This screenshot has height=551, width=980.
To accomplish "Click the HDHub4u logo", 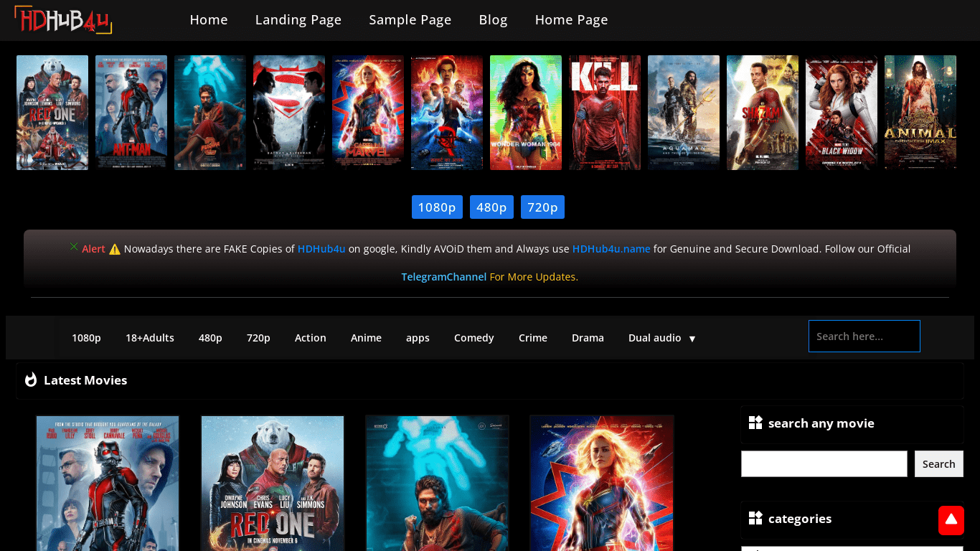I will point(63,20).
